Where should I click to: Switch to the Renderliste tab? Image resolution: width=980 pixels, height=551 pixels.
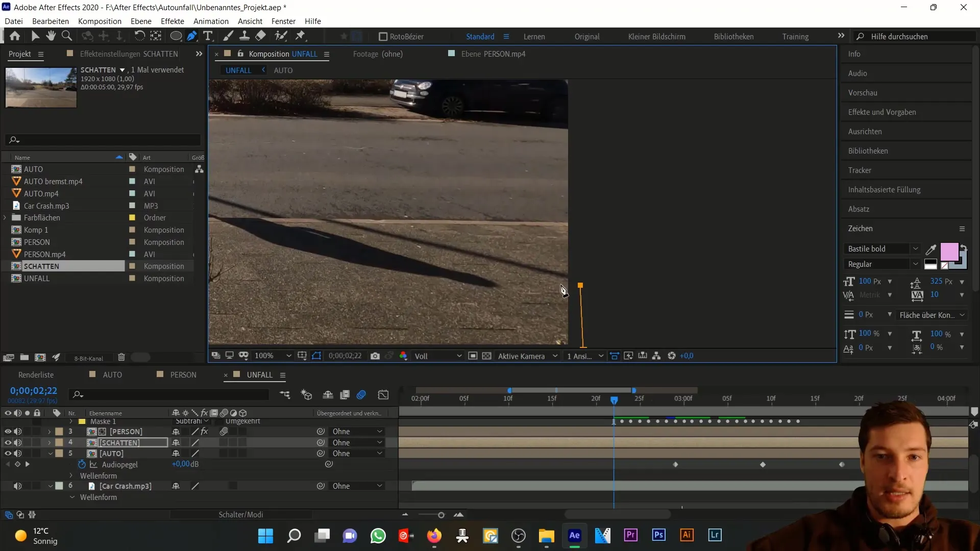coord(36,375)
